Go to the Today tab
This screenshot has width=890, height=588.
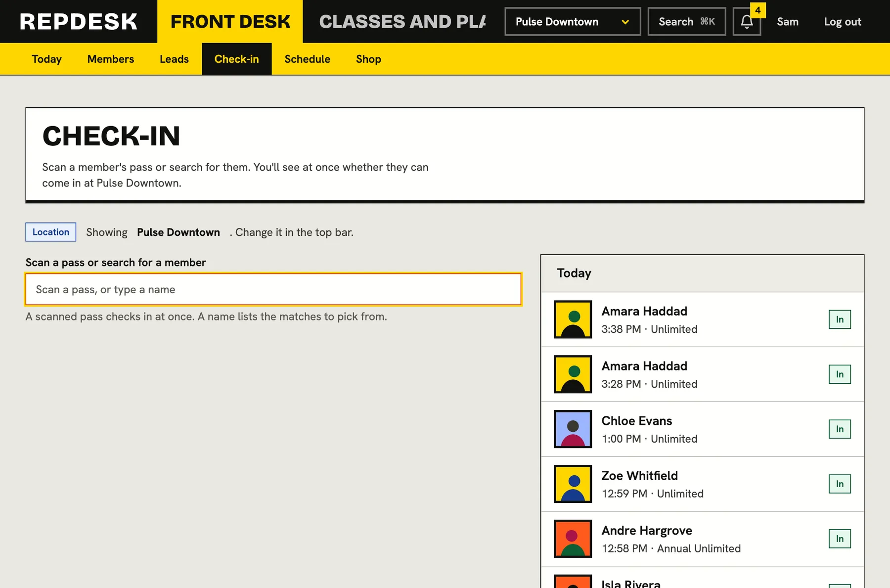click(x=46, y=59)
